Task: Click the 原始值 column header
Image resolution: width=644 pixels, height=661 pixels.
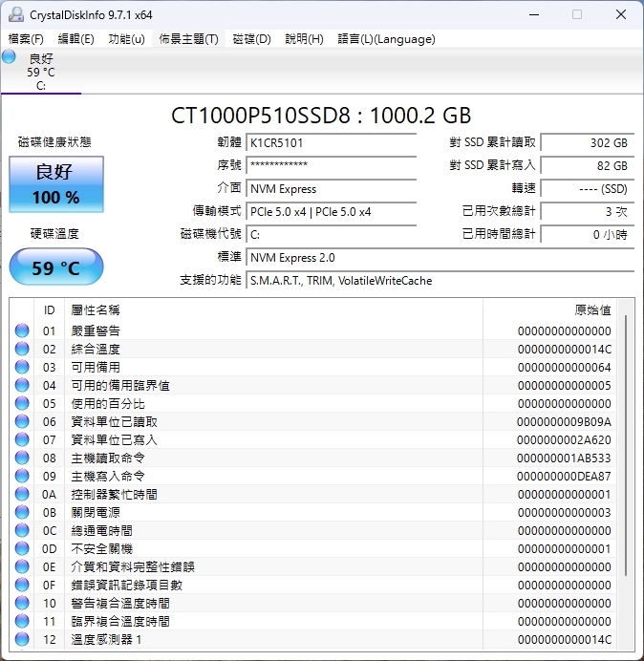Action: coord(591,310)
